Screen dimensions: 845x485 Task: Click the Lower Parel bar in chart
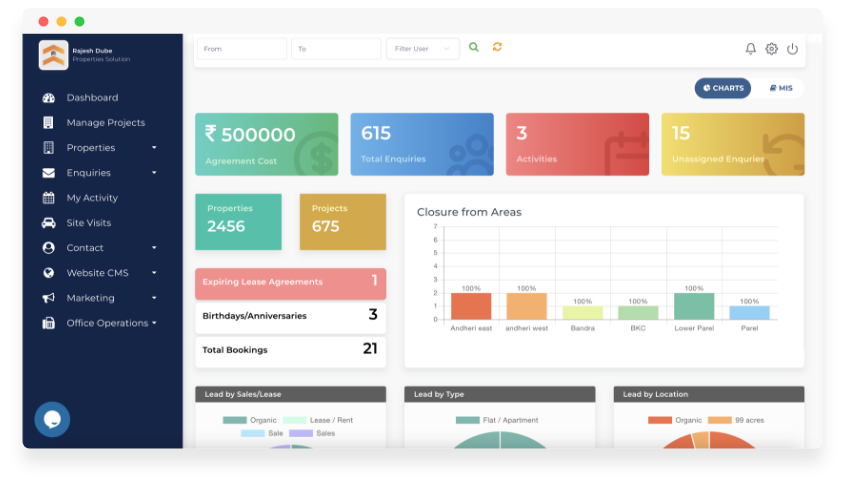click(693, 306)
